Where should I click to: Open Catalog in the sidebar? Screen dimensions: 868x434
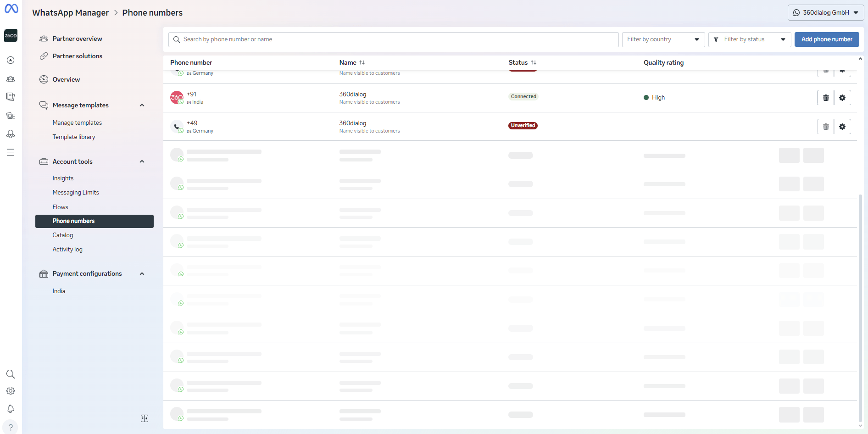tap(63, 235)
